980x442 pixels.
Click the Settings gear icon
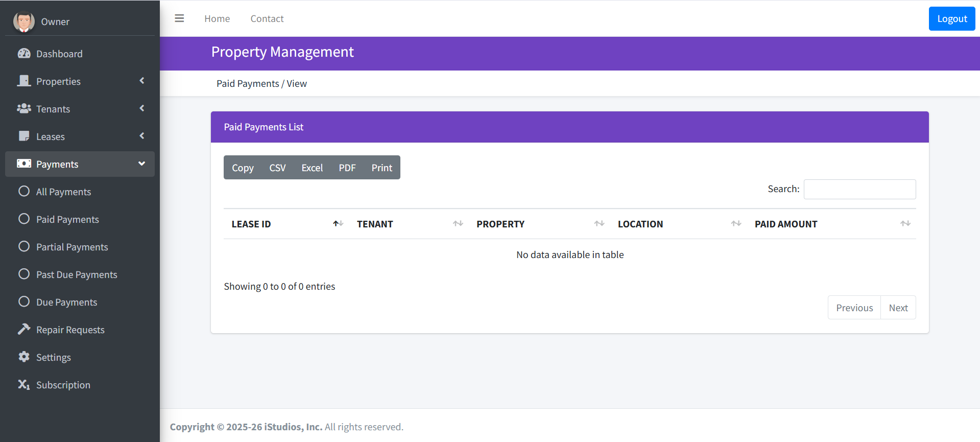click(24, 357)
